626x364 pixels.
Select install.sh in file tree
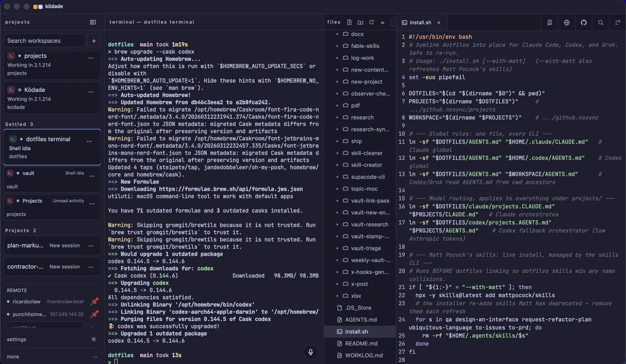pos(360,332)
